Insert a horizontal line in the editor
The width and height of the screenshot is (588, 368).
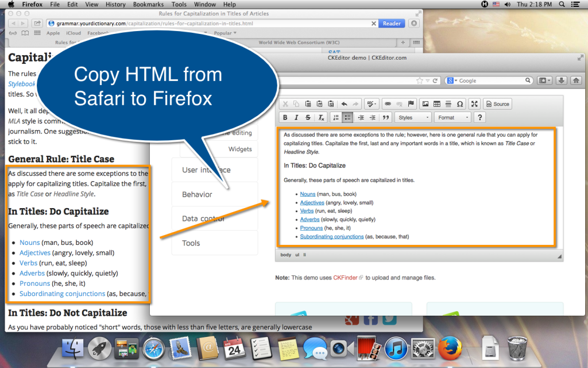pyautogui.click(x=448, y=104)
